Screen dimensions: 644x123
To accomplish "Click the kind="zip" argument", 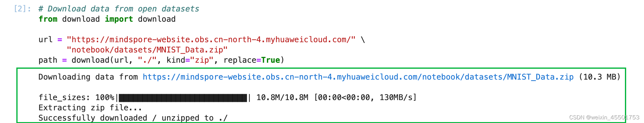I will point(190,60).
